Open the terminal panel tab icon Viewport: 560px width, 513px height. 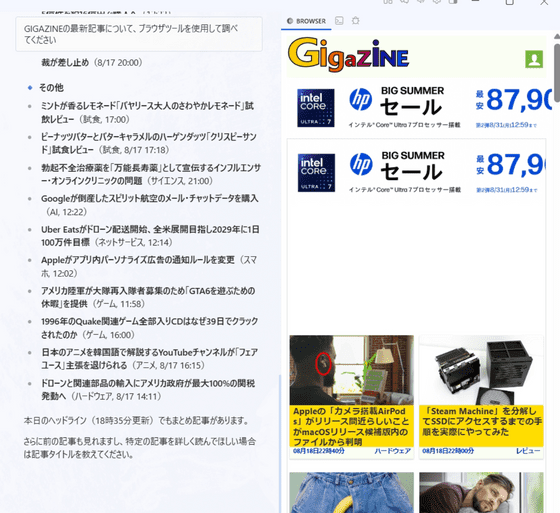tap(339, 21)
